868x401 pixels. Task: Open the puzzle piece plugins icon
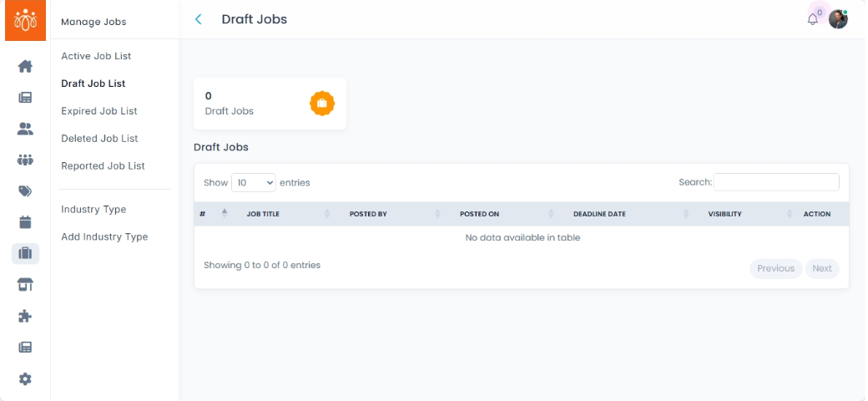click(x=25, y=317)
